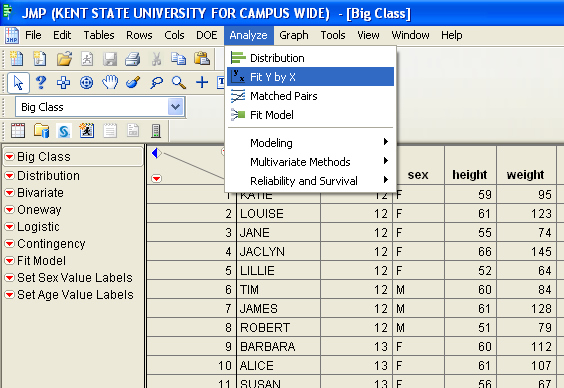Click the grayed journal notepad icon
564x388 pixels.
[110, 131]
